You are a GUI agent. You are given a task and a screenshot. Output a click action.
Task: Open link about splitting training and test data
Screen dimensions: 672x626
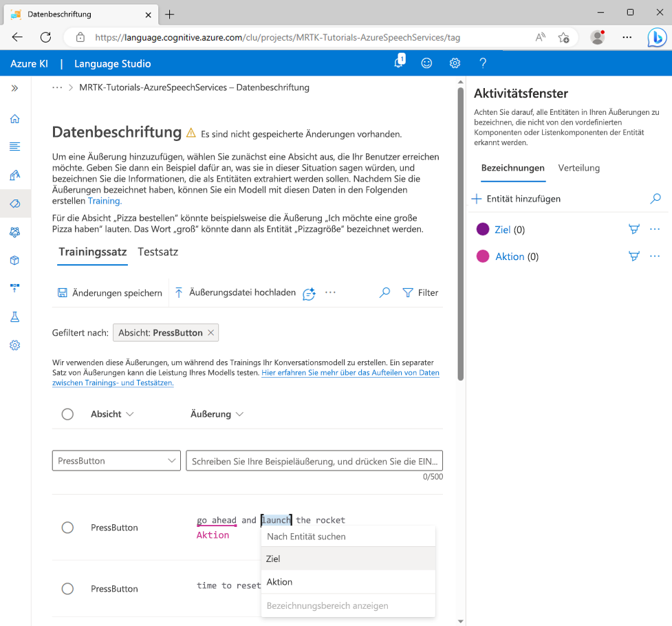(350, 373)
